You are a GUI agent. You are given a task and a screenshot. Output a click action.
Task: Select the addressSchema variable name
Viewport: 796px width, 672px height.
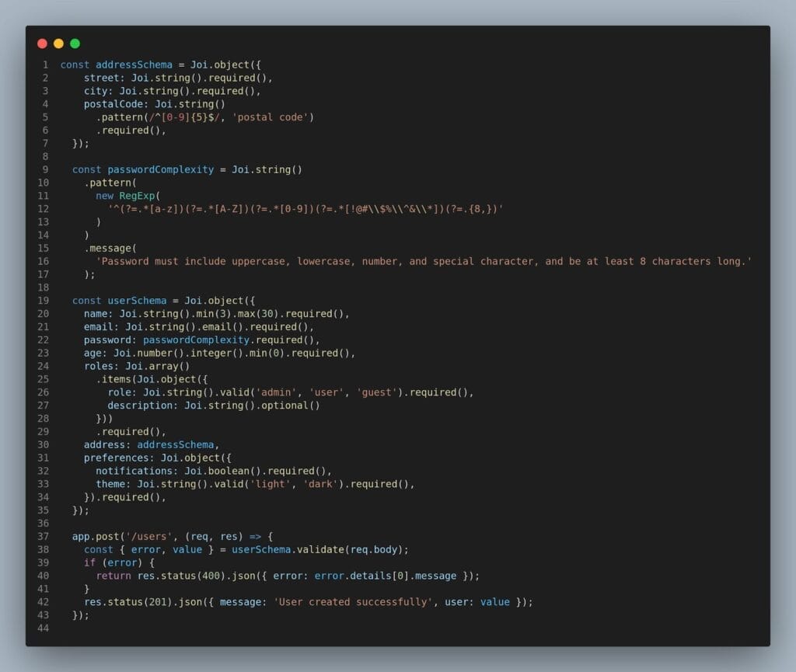pos(134,64)
